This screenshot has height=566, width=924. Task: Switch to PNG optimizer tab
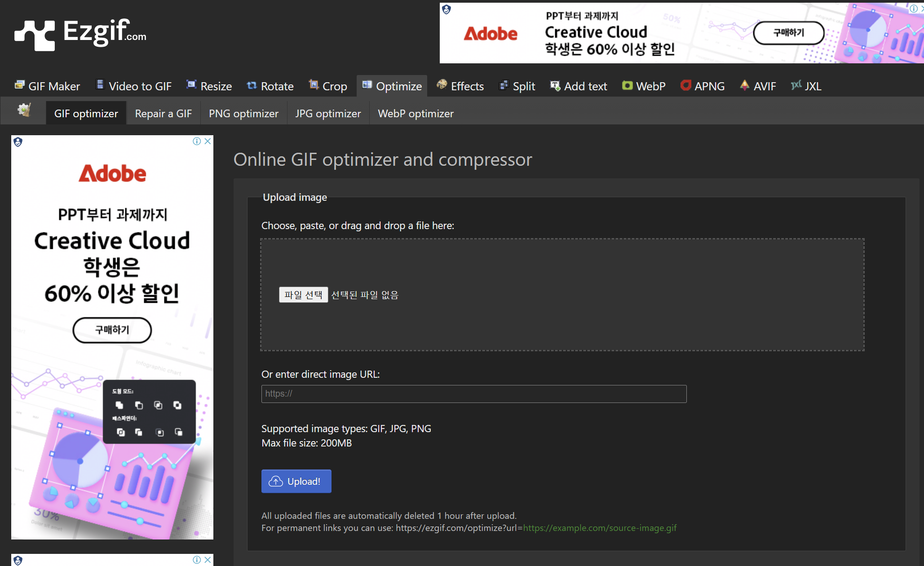243,113
